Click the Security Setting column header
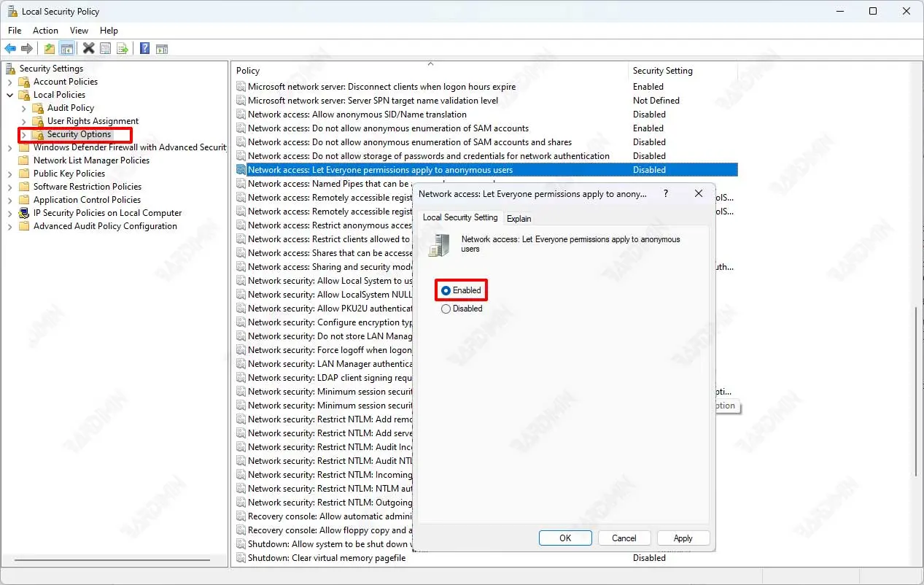 [x=662, y=71]
